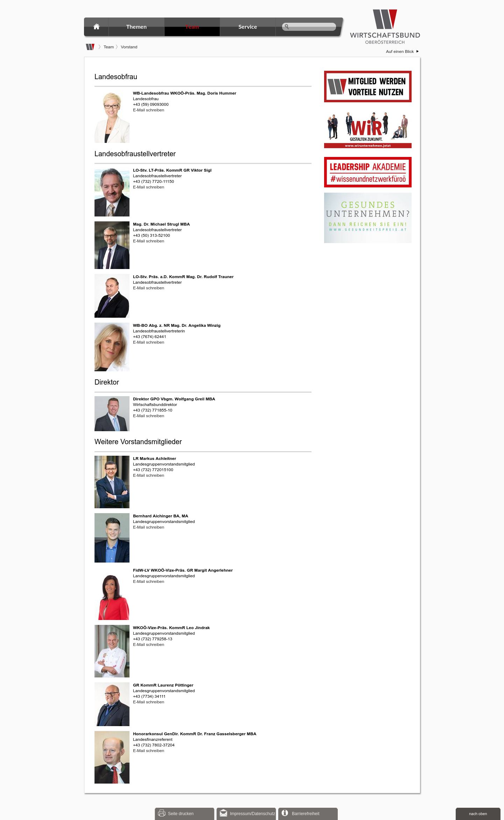The height and width of the screenshot is (820, 504).
Task: Click Viktor Sigl's portrait photo
Action: (x=112, y=193)
